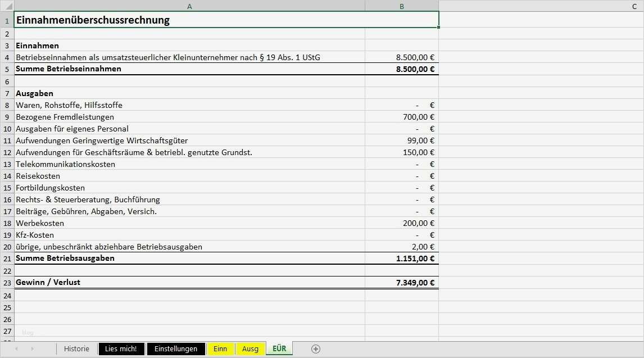Switch to the Einstellungen sheet tab
The height and width of the screenshot is (358, 644).
click(x=176, y=348)
